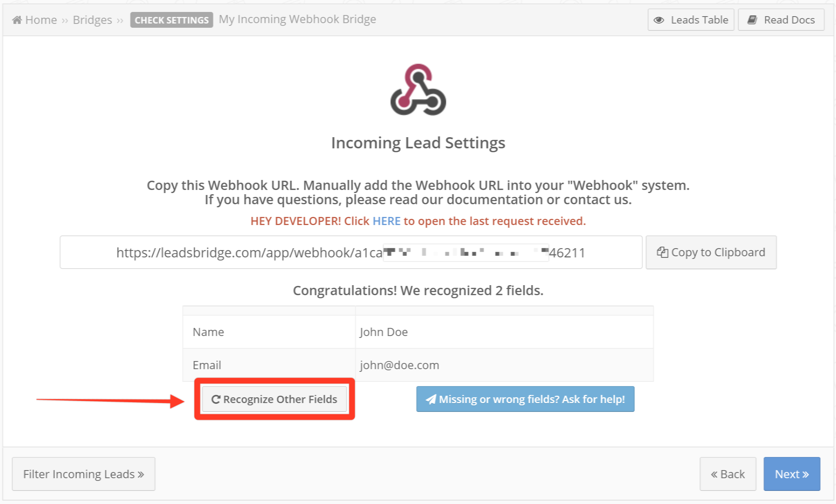This screenshot has height=504, width=836.
Task: Click the Home text in breadcrumb
Action: 41,20
